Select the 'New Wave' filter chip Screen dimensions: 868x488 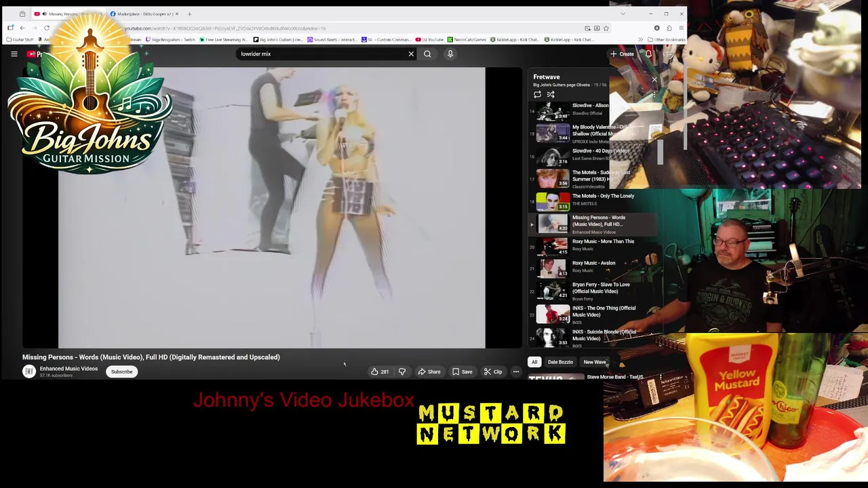[x=595, y=362]
